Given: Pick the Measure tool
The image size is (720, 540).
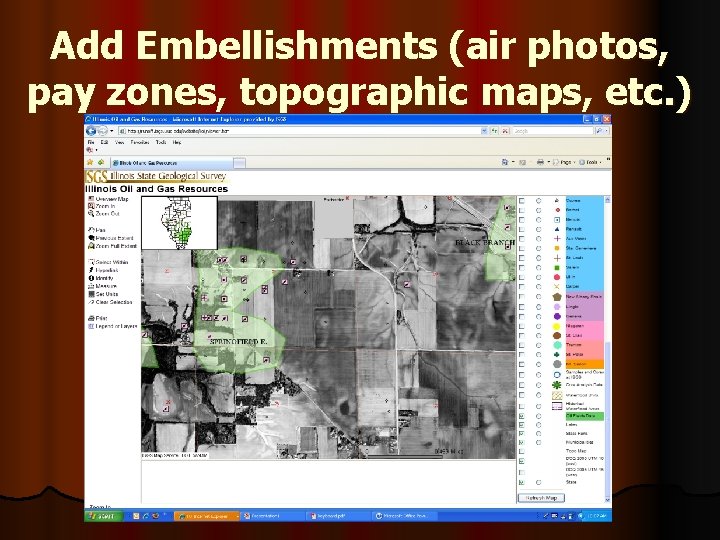Looking at the screenshot, I should coord(103,286).
